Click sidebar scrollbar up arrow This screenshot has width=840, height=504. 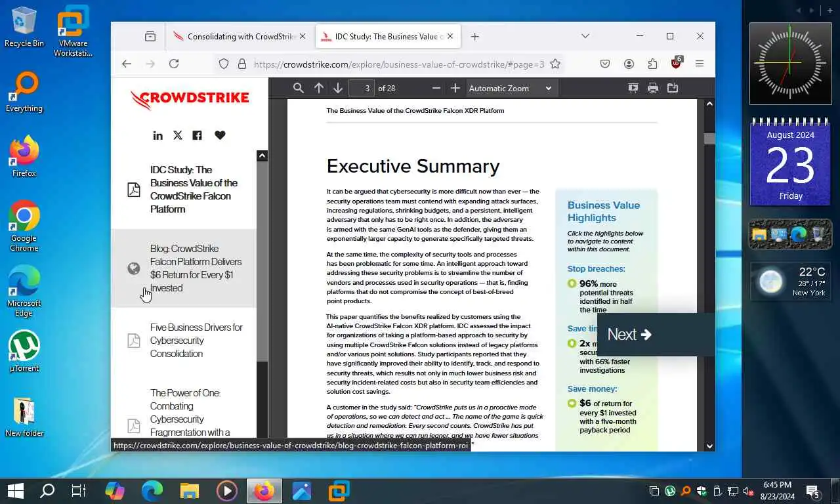[x=262, y=156]
